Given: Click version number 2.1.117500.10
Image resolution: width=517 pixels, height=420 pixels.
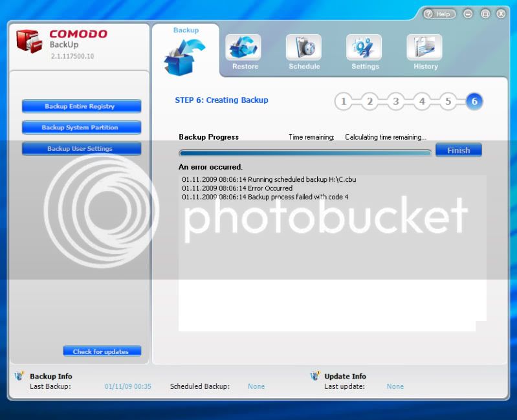Looking at the screenshot, I should [x=72, y=56].
